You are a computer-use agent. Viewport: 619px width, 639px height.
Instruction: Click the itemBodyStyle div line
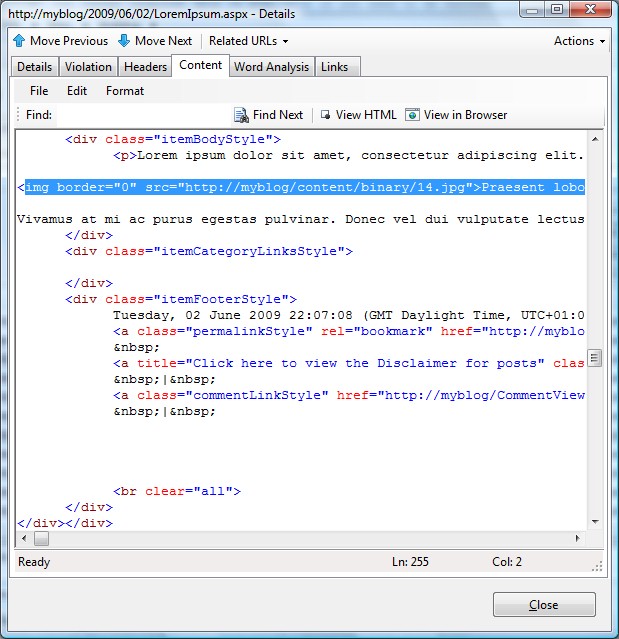tap(173, 139)
